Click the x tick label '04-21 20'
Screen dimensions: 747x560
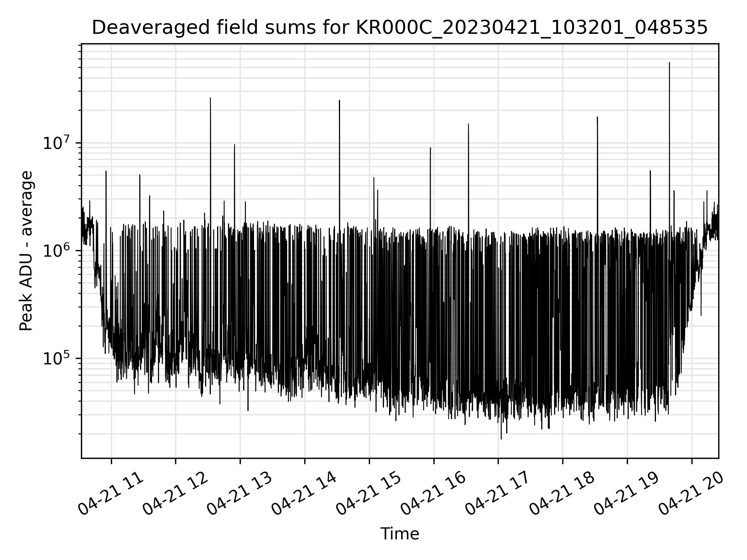tap(692, 494)
